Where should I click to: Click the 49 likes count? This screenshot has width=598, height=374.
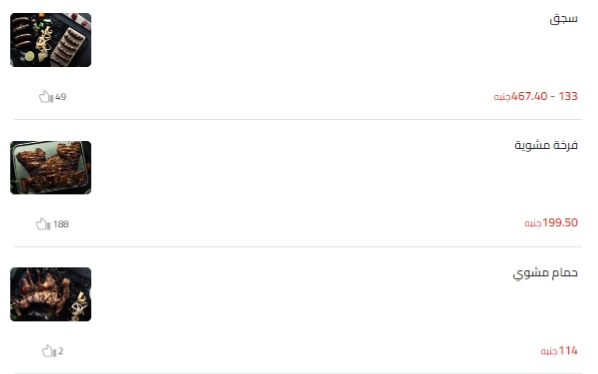pos(61,97)
